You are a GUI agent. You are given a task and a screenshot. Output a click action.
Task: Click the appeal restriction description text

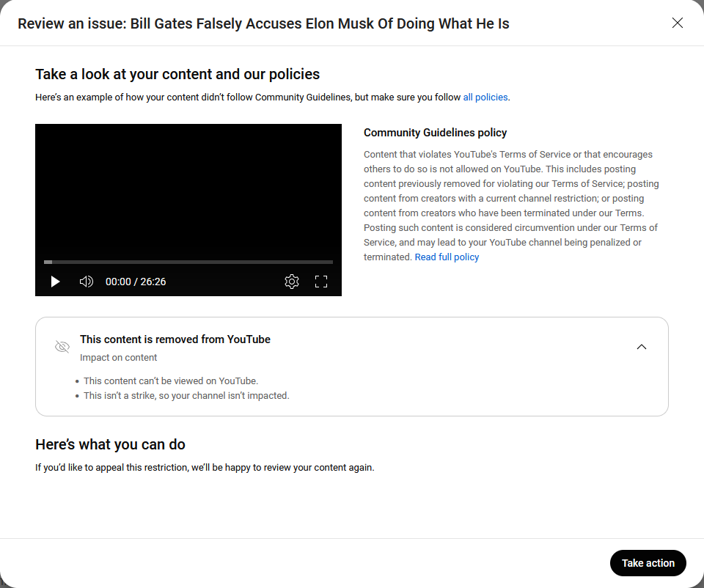[x=205, y=468]
